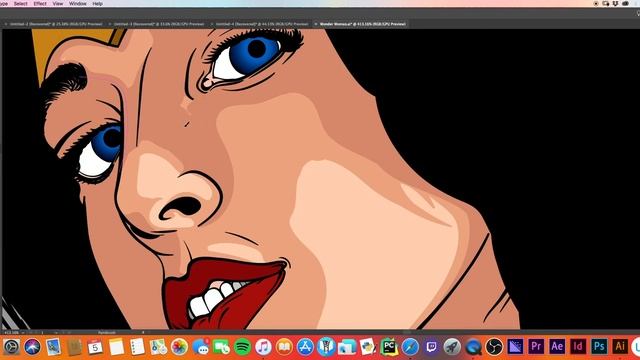The image size is (640, 360).
Task: Switch to Adobe Illustrator in dock
Action: 620,347
